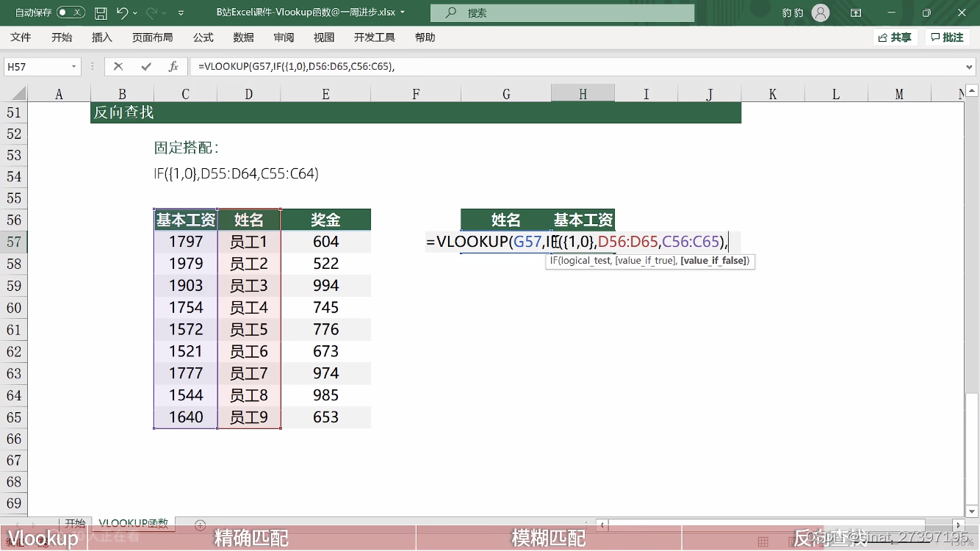
Task: Open the Undo history dropdown arrow
Action: pyautogui.click(x=135, y=12)
